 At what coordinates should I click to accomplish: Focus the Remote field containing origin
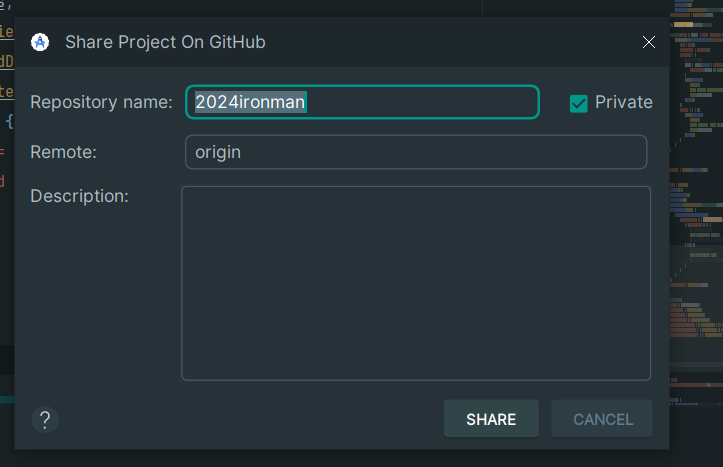tap(415, 152)
